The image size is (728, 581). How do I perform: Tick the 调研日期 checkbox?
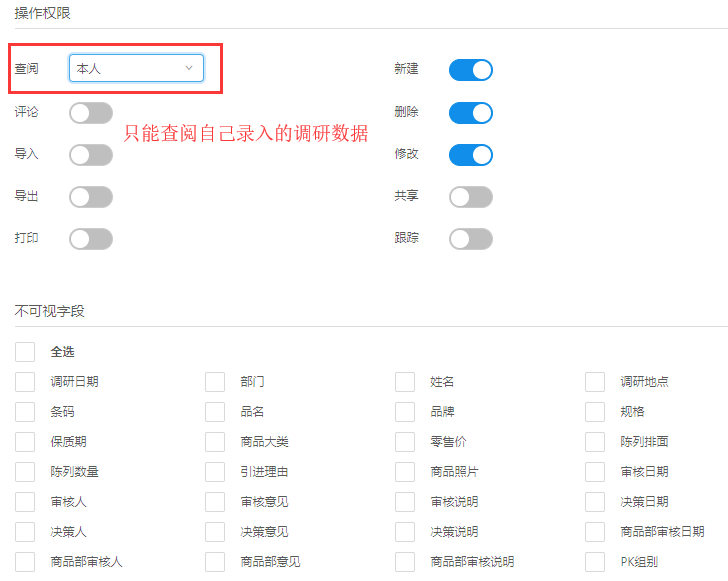pos(25,382)
